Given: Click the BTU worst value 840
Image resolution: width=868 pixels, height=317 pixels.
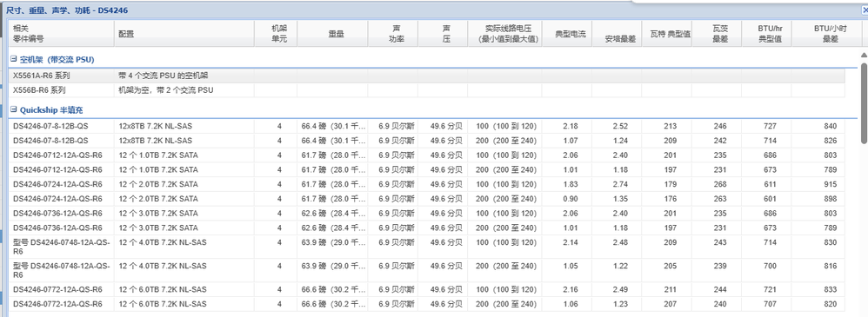Looking at the screenshot, I should [831, 126].
